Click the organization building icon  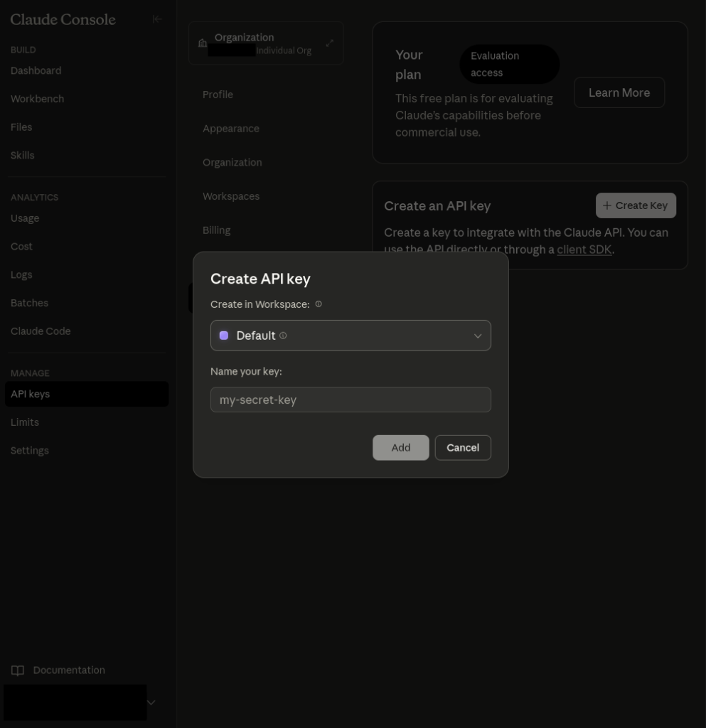point(203,43)
